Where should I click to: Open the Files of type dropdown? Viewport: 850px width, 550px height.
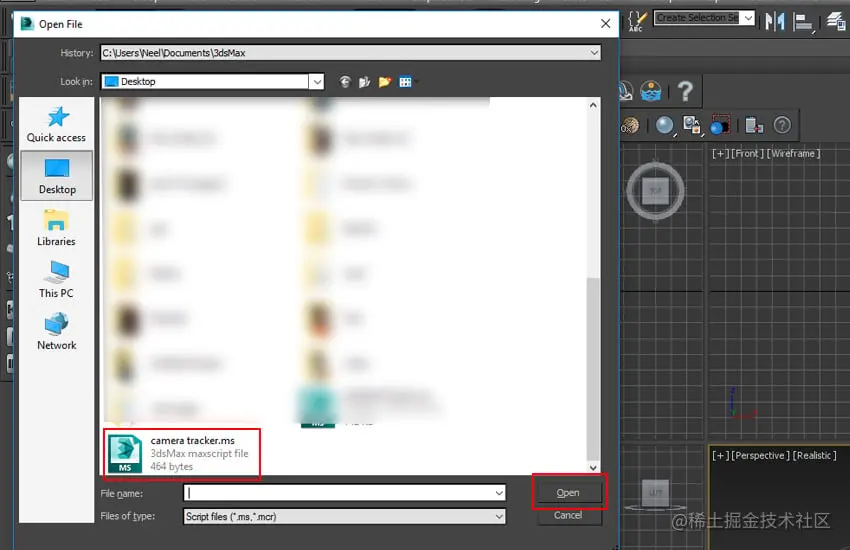[345, 516]
